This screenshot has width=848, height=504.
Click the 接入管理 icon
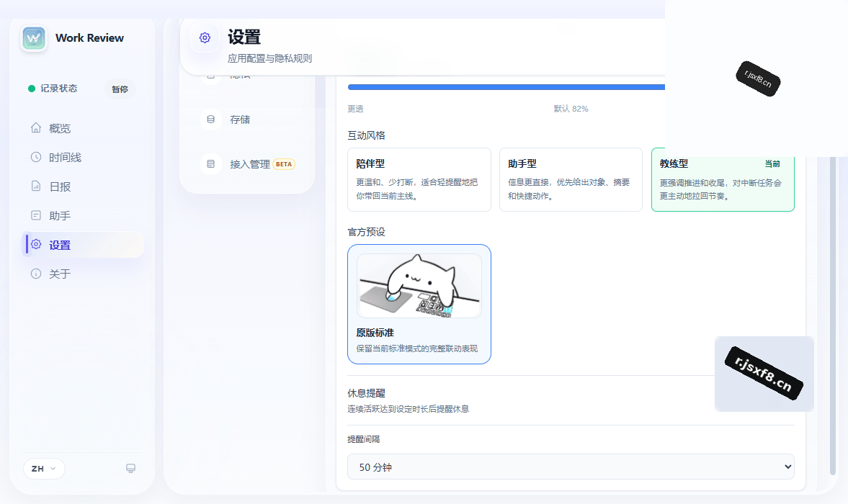click(x=211, y=164)
